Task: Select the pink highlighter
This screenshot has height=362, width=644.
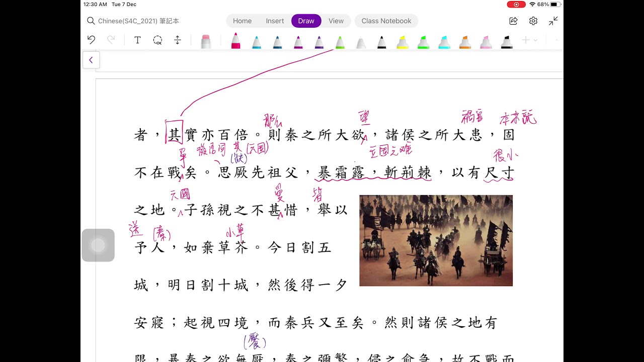Action: tap(486, 42)
